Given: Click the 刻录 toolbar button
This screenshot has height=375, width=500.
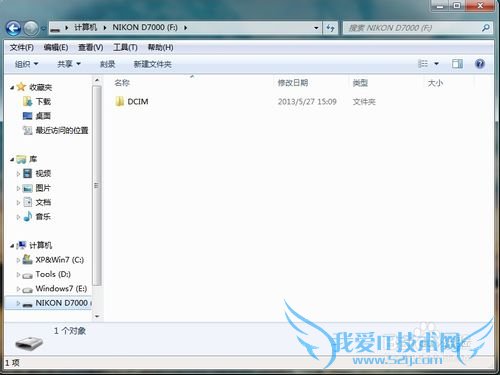Looking at the screenshot, I should [x=108, y=64].
